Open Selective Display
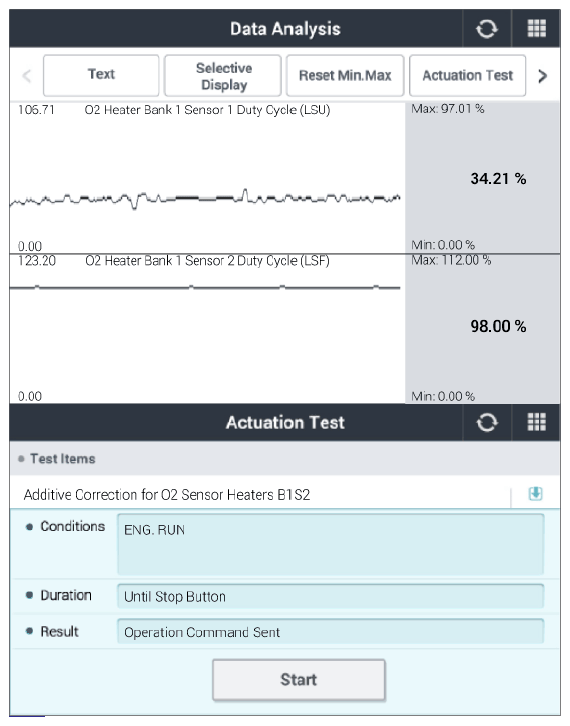The width and height of the screenshot is (570, 726). 223,75
